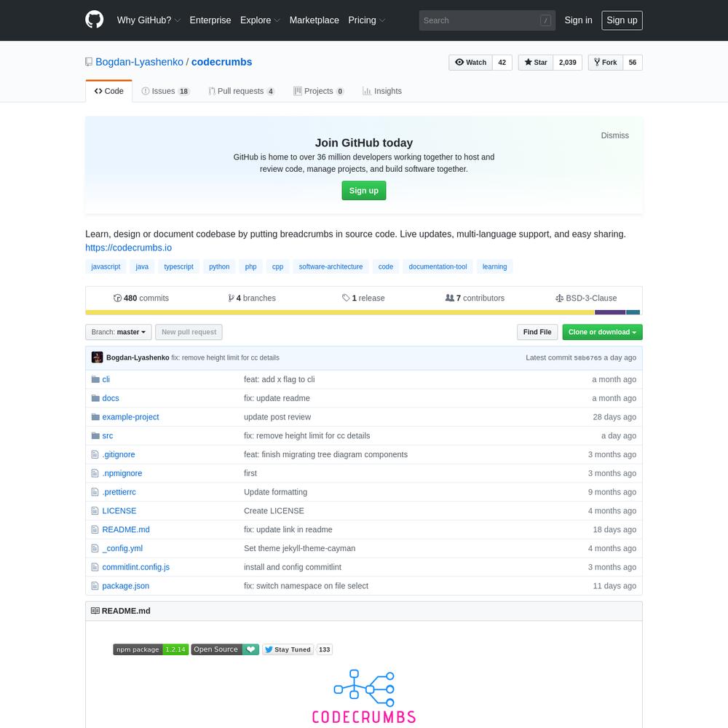728x728 pixels.
Task: Open the Bogdan-Lyashenko owner profile link
Action: coord(139,62)
